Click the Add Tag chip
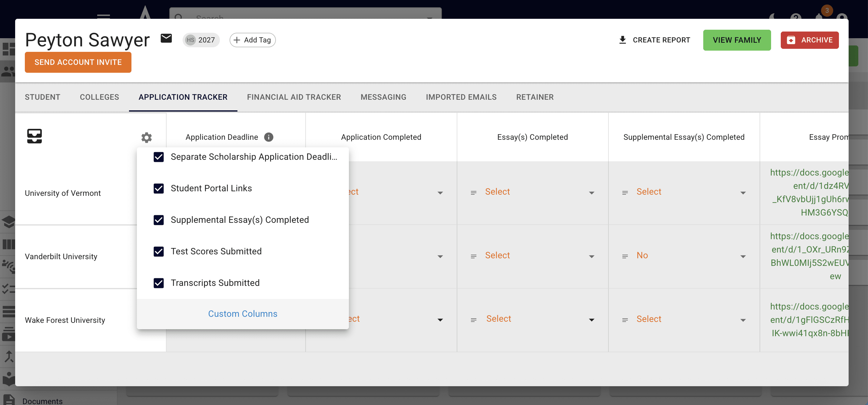Image resolution: width=868 pixels, height=405 pixels. pos(252,40)
